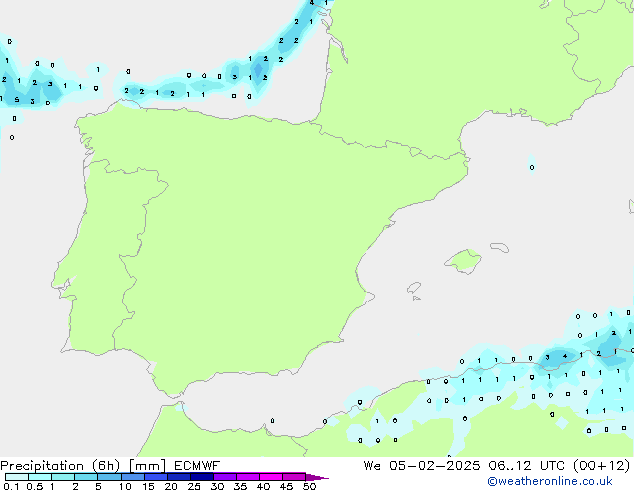Pick the legend swatch between 0.1 and 0.5

(x=17, y=477)
